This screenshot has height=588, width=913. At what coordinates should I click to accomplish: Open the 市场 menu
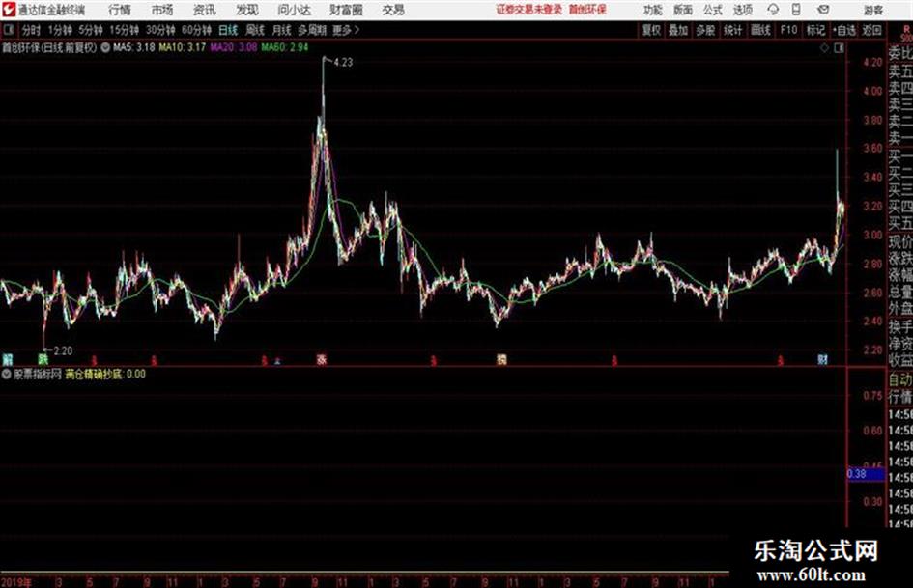tap(162, 10)
